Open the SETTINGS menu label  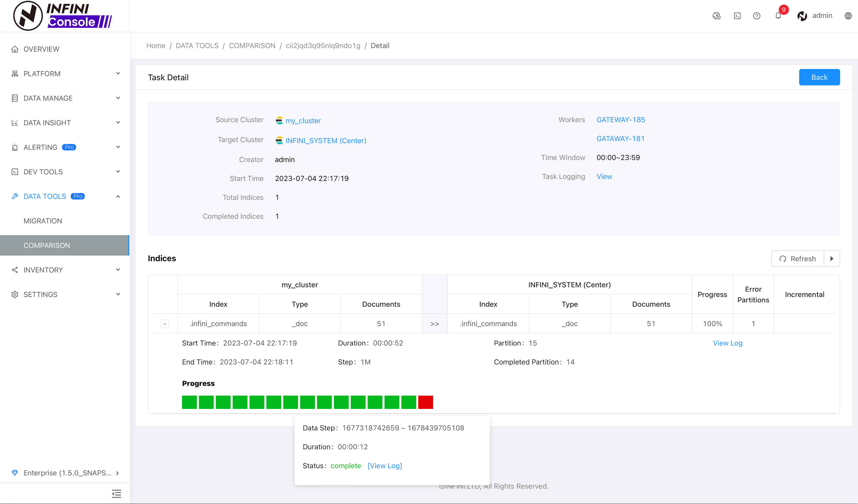pos(40,294)
